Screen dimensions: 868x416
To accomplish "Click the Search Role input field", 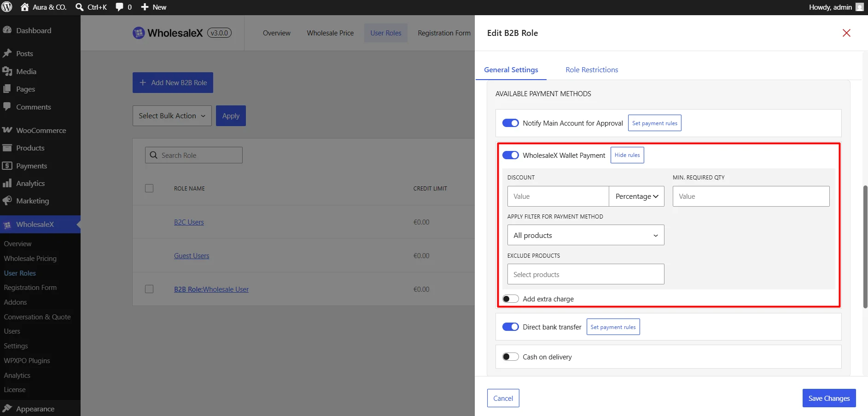I will pyautogui.click(x=194, y=155).
